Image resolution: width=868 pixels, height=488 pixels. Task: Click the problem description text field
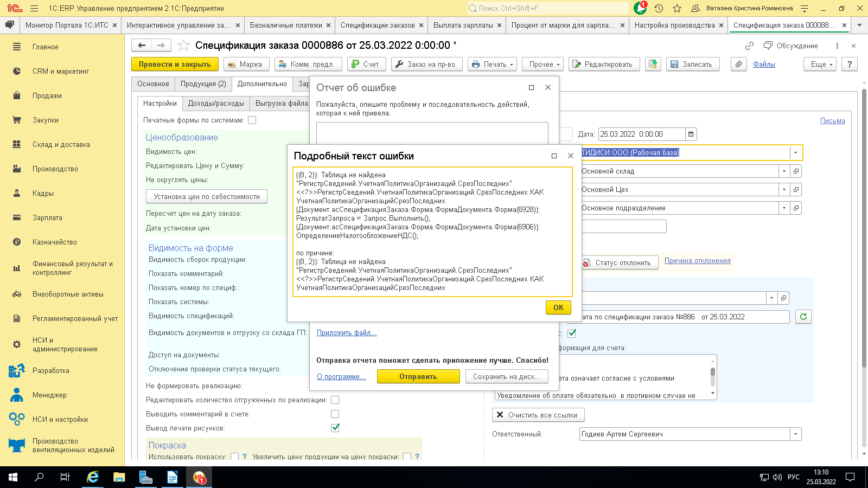(432, 133)
